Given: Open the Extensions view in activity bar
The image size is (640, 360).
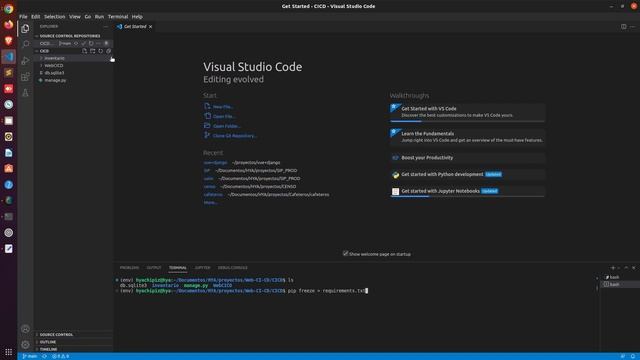Looking at the screenshot, I should pyautogui.click(x=25, y=77).
